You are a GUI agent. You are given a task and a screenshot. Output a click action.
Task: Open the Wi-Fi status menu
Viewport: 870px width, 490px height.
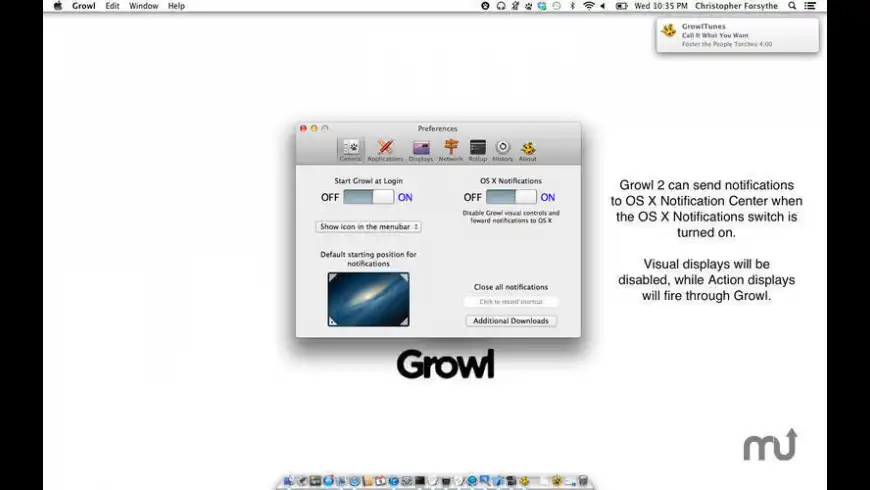589,6
